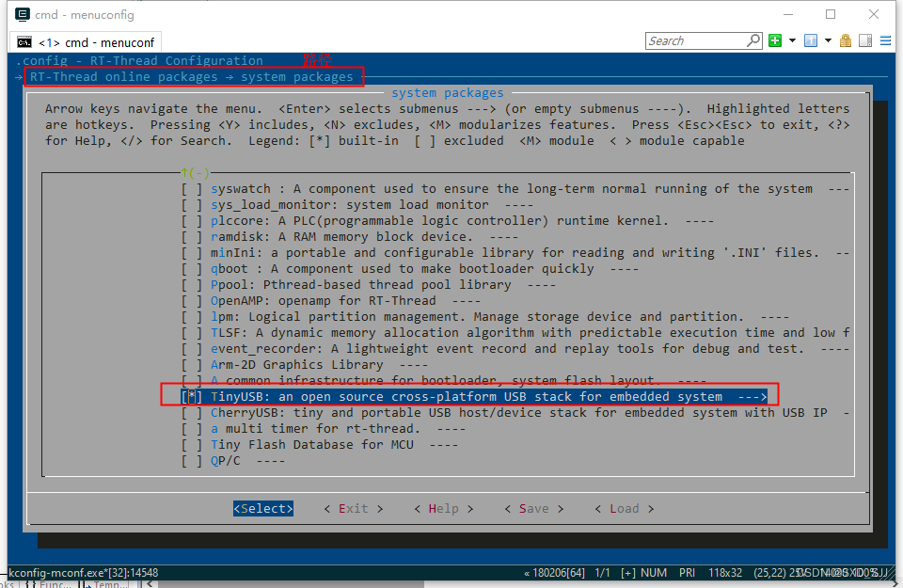Viewport: 903px width, 588px height.
Task: Toggle the sys_load_monitor checkbox
Action: coord(192,205)
